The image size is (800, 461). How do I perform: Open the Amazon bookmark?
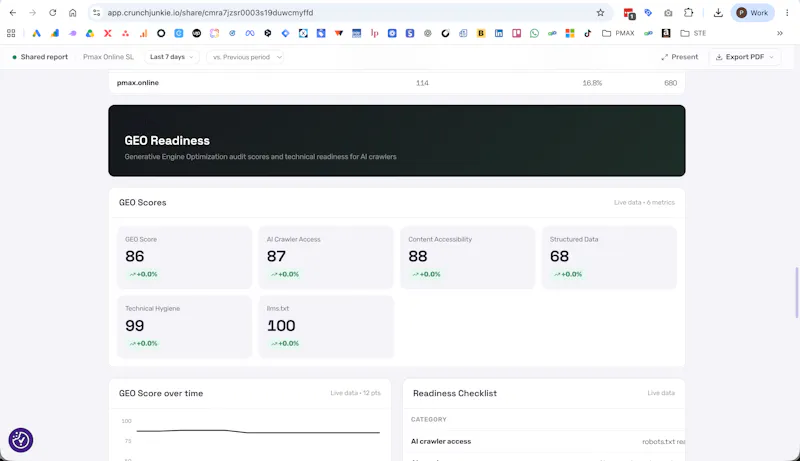(x=666, y=33)
